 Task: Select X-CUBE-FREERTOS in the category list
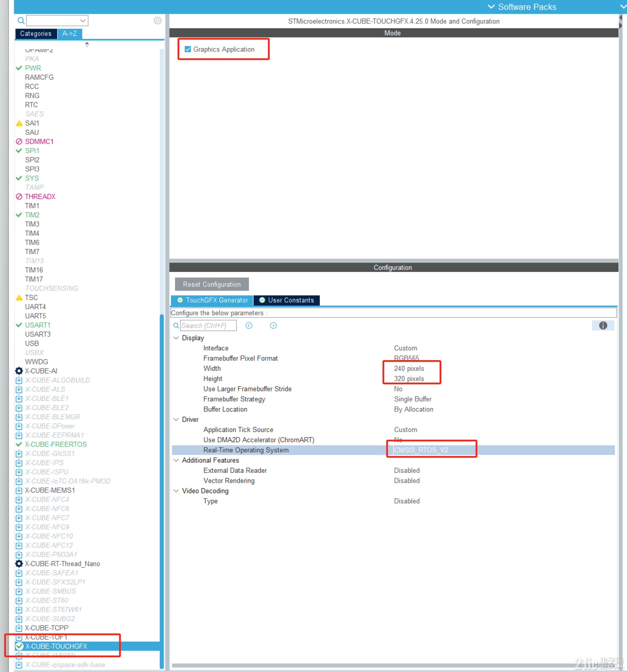coord(56,444)
